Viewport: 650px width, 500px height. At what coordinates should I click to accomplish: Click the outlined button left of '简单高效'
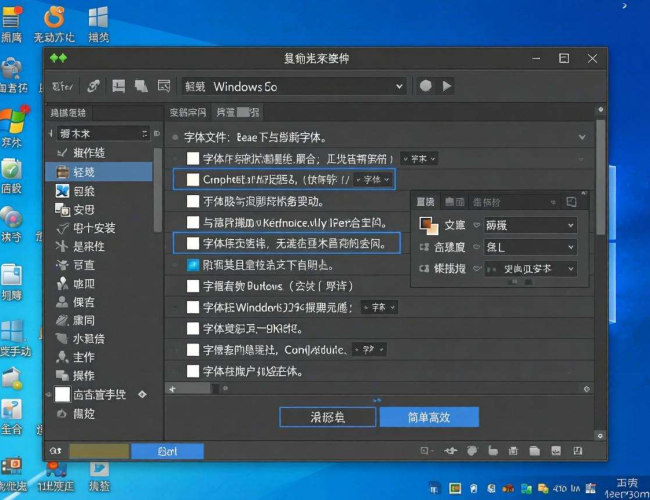coord(327,417)
